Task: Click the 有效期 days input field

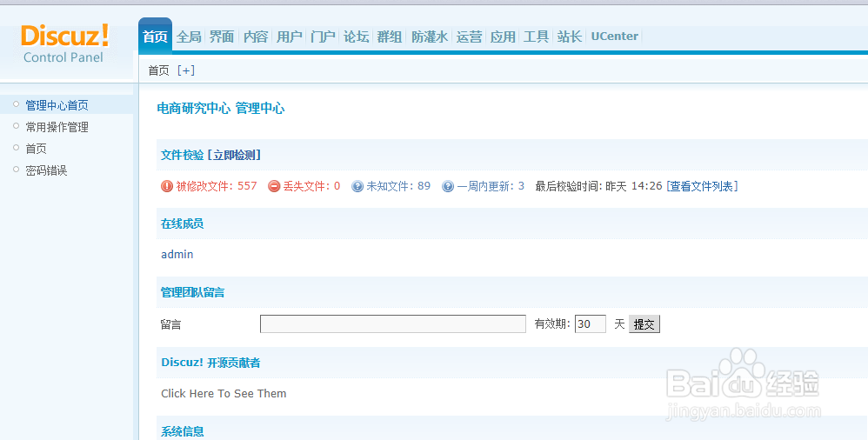Action: tap(590, 323)
